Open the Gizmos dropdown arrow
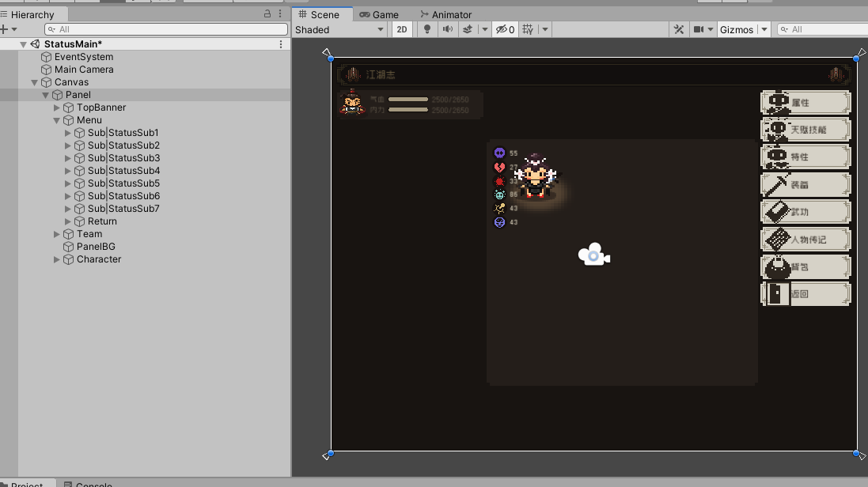The height and width of the screenshot is (487, 868). 764,29
